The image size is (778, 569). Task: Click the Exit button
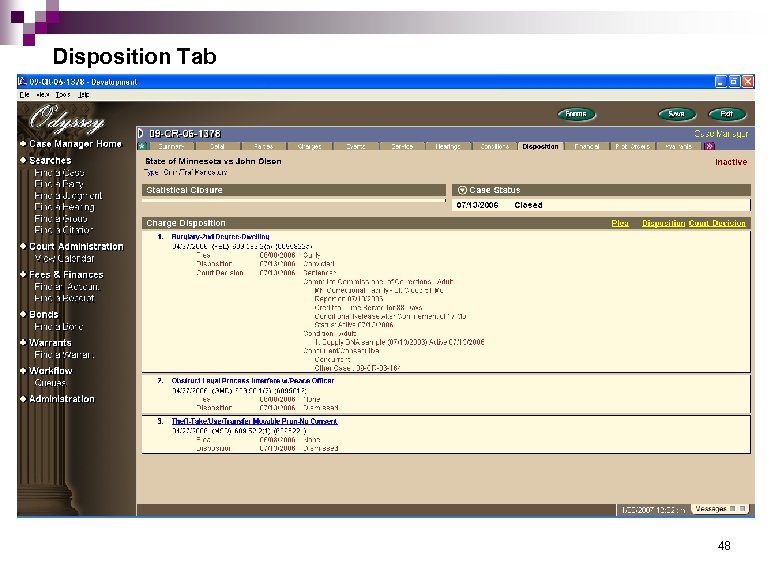(x=727, y=114)
